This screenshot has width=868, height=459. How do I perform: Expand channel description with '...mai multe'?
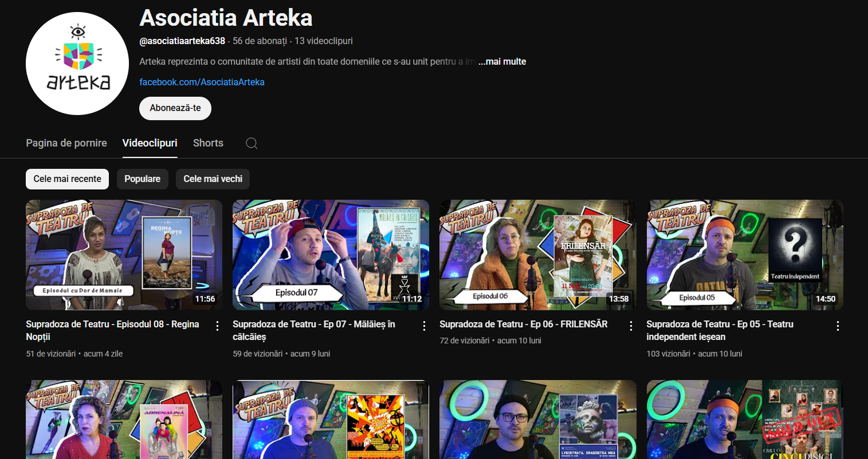(x=502, y=62)
